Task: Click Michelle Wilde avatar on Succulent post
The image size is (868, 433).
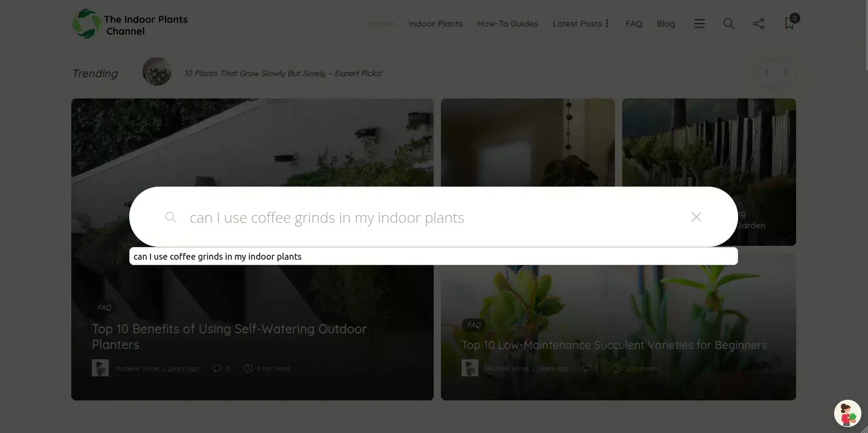Action: coord(470,368)
